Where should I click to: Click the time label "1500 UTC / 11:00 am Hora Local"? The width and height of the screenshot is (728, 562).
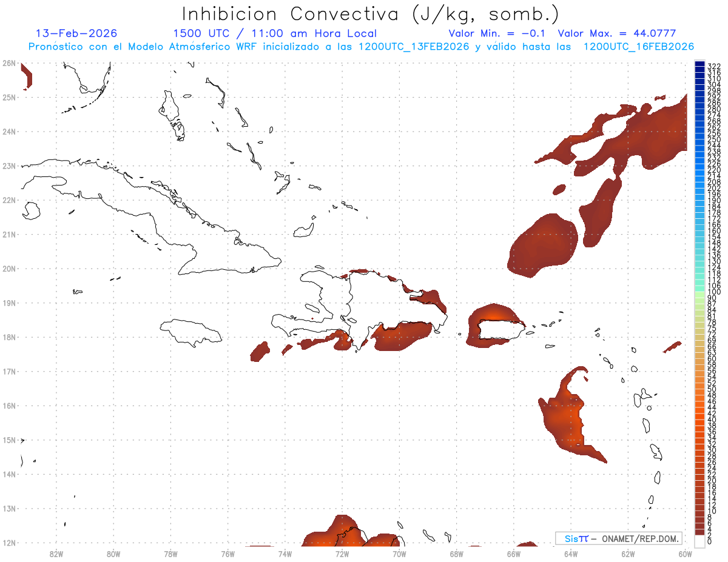275,33
